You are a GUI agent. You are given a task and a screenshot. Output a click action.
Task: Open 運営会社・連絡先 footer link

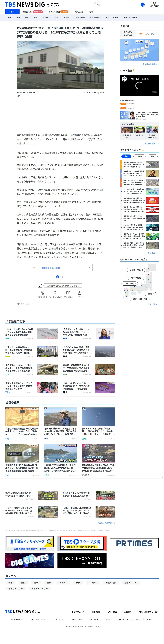point(17,620)
